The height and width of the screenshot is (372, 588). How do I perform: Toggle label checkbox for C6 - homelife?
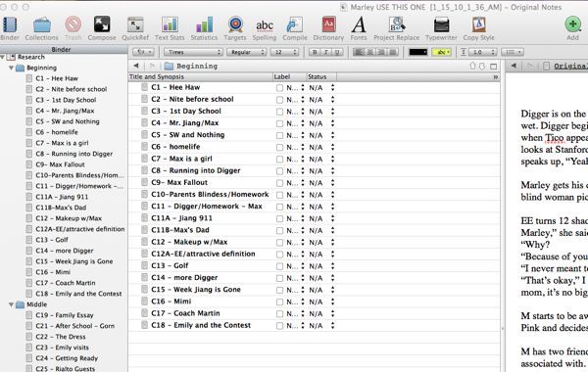279,147
